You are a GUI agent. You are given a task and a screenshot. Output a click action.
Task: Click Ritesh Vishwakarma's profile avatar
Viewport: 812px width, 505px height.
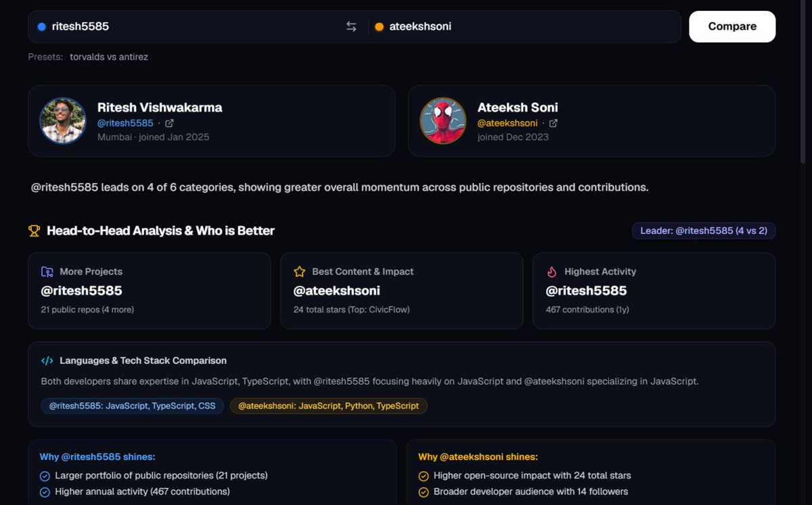[x=63, y=121]
